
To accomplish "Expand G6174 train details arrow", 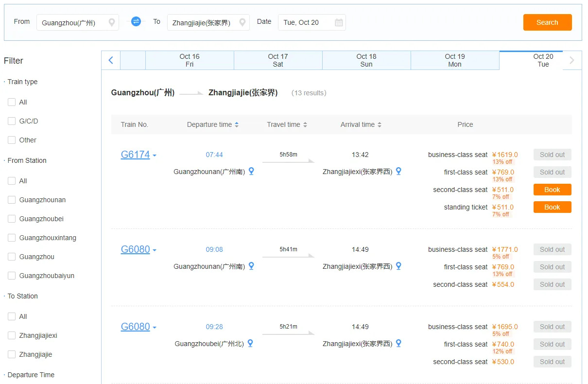I will click(x=155, y=156).
